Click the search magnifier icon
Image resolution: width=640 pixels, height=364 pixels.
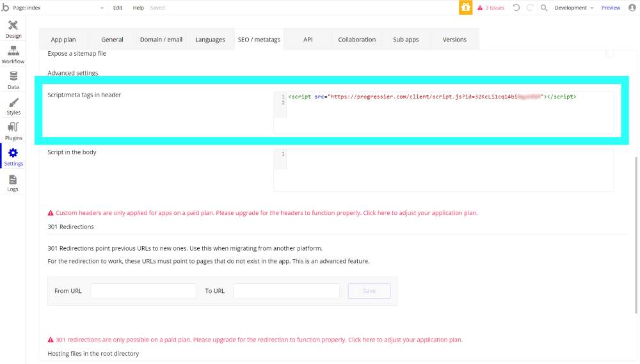coord(543,7)
